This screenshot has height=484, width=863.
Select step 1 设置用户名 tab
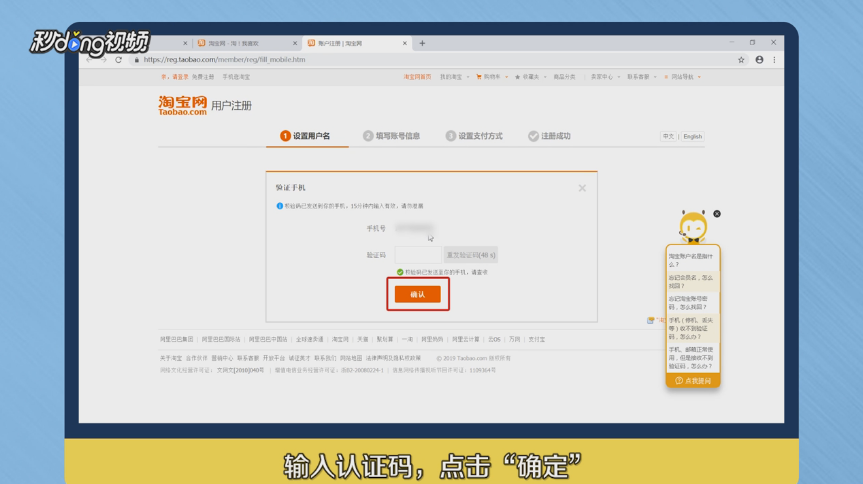[305, 136]
